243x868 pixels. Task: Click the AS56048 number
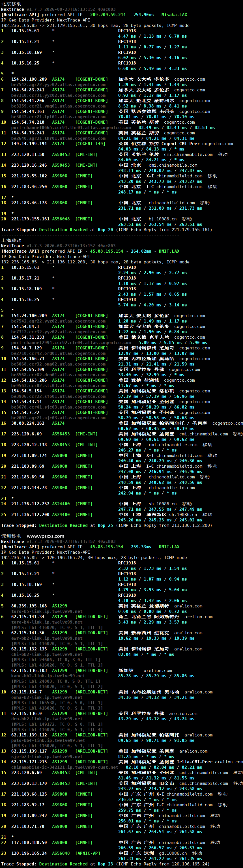(61, 219)
